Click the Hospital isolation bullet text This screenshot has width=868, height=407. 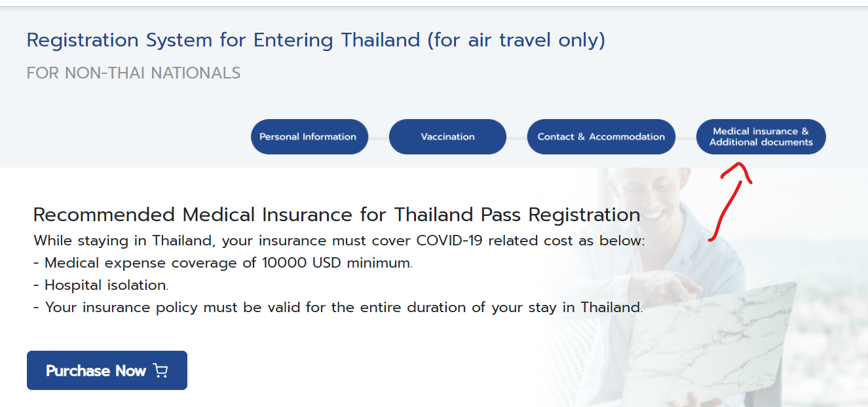pos(101,285)
